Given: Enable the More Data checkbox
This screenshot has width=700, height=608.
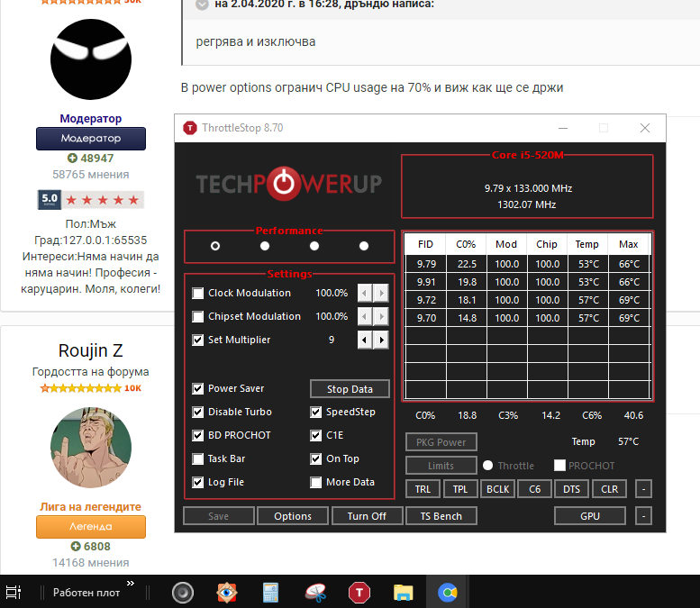Looking at the screenshot, I should [315, 482].
